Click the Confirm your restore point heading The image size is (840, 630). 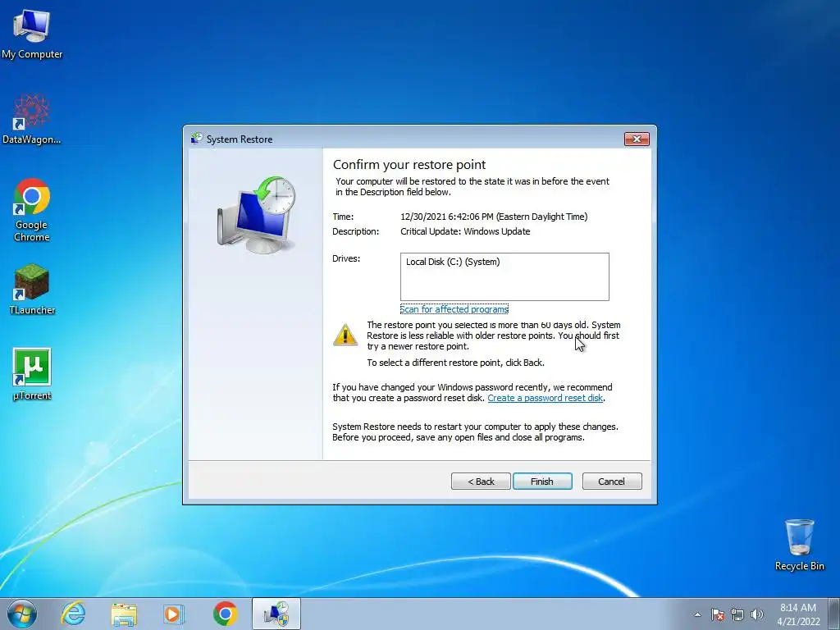(x=409, y=164)
